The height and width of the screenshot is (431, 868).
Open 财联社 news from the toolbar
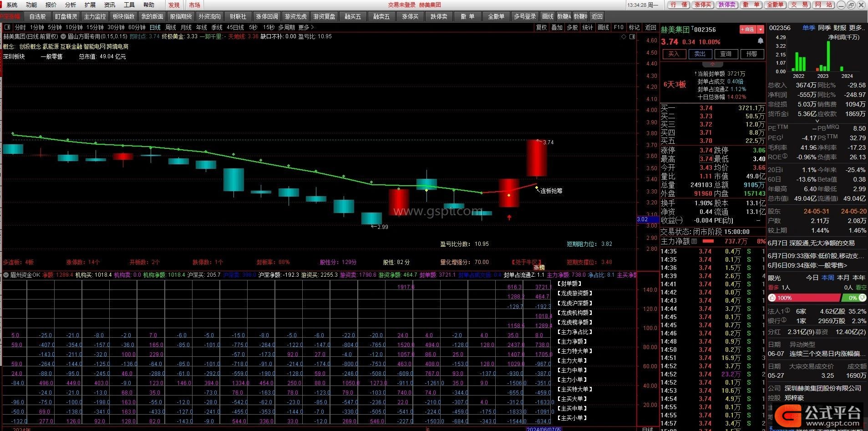pyautogui.click(x=238, y=16)
